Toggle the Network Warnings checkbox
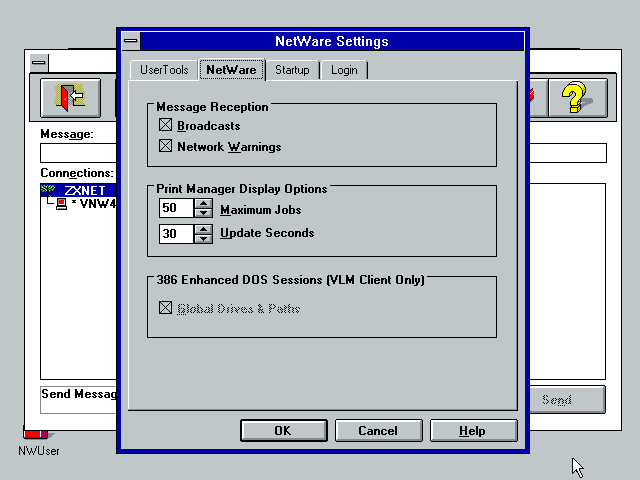640x480 pixels. pos(165,146)
